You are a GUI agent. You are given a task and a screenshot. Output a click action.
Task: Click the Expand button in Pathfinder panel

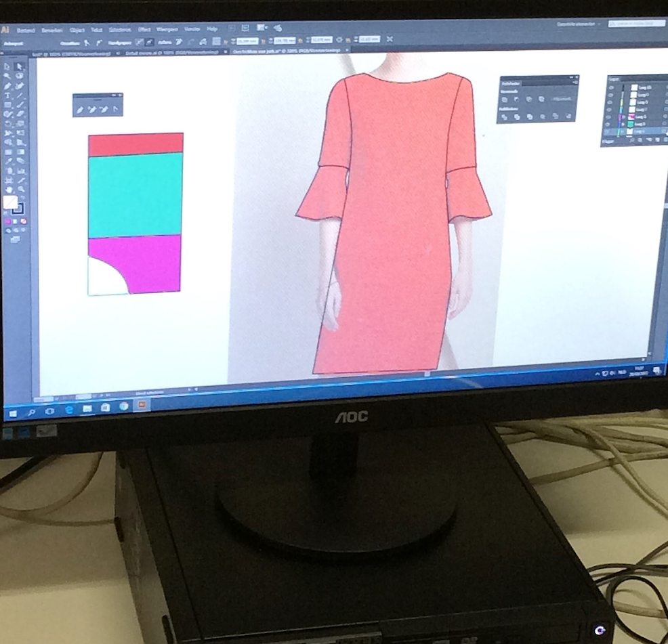(561, 99)
